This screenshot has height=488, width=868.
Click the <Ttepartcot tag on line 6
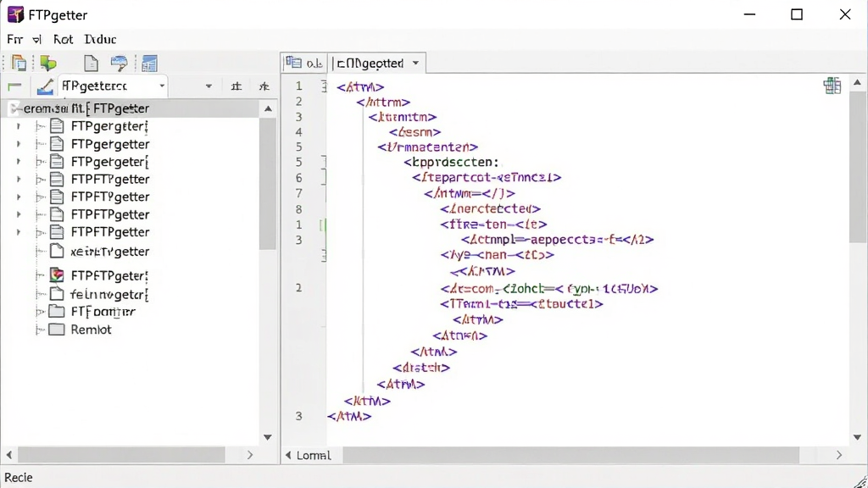(487, 177)
